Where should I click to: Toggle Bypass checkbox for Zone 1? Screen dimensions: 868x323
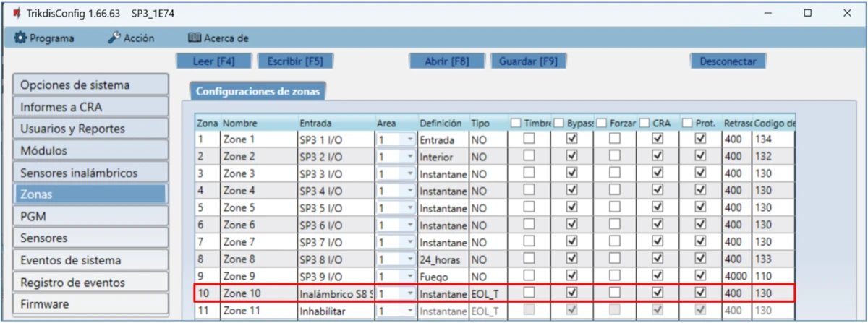pyautogui.click(x=571, y=139)
